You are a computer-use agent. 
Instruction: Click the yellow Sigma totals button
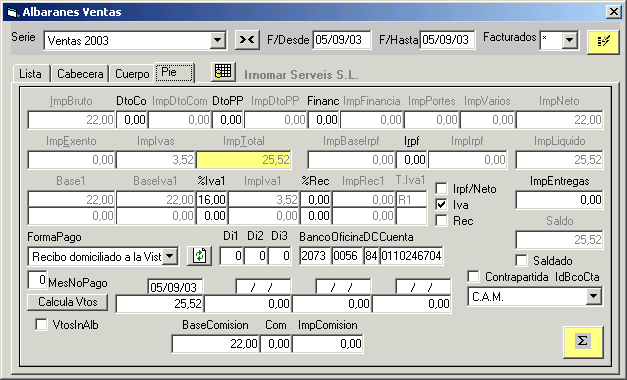583,342
